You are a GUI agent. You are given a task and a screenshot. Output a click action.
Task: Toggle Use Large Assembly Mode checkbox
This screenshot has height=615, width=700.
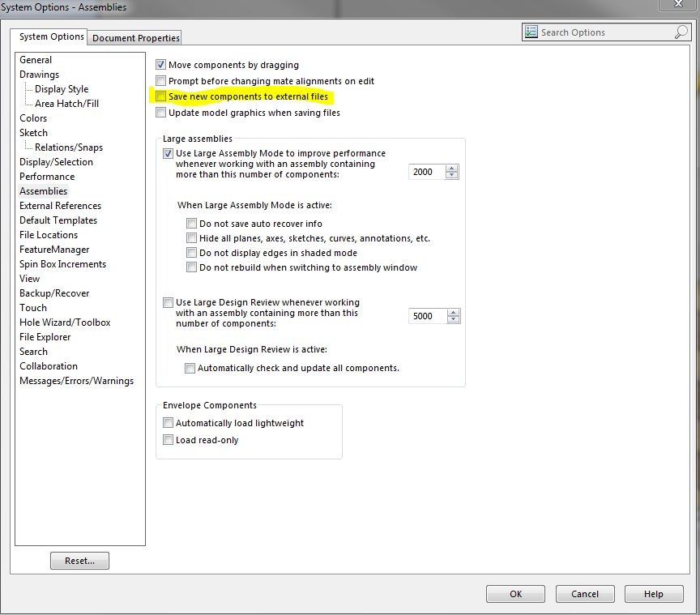168,153
